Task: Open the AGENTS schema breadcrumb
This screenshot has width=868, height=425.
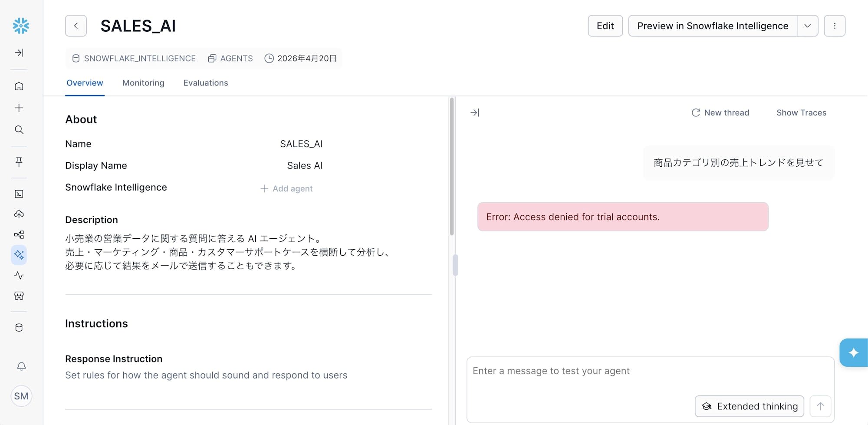Action: click(230, 59)
